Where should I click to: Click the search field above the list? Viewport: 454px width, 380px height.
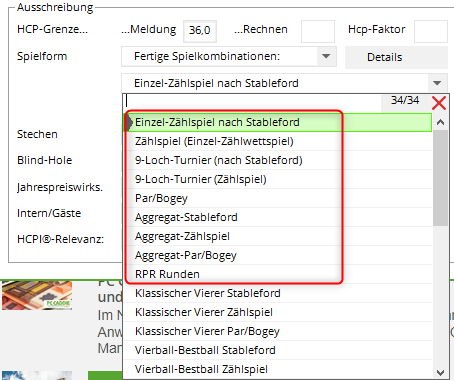253,101
